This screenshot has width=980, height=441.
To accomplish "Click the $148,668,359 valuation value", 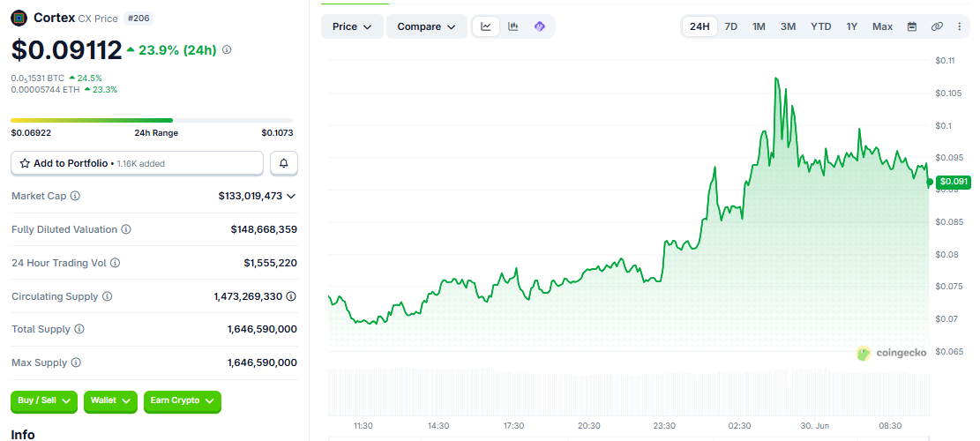I will (x=264, y=229).
